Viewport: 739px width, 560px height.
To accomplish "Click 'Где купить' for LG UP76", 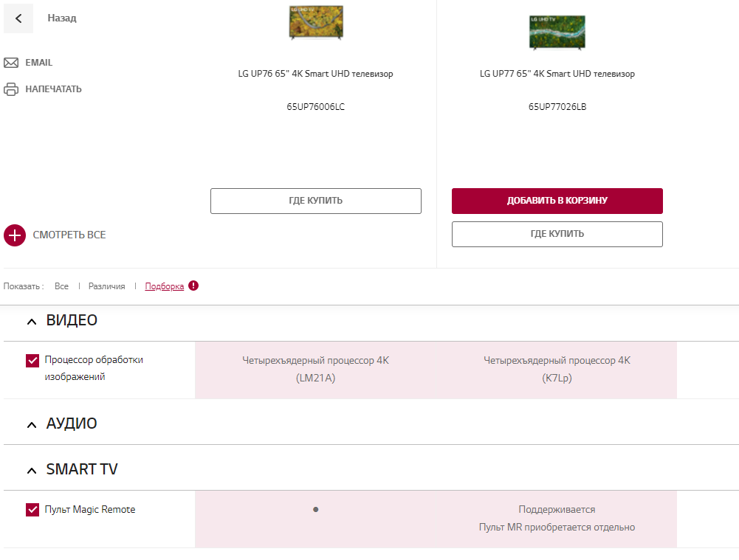I will [x=315, y=201].
